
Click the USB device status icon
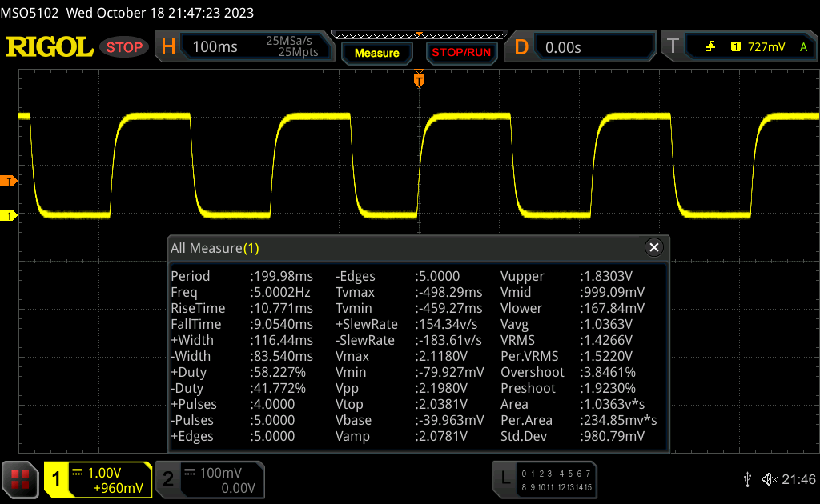(x=747, y=479)
